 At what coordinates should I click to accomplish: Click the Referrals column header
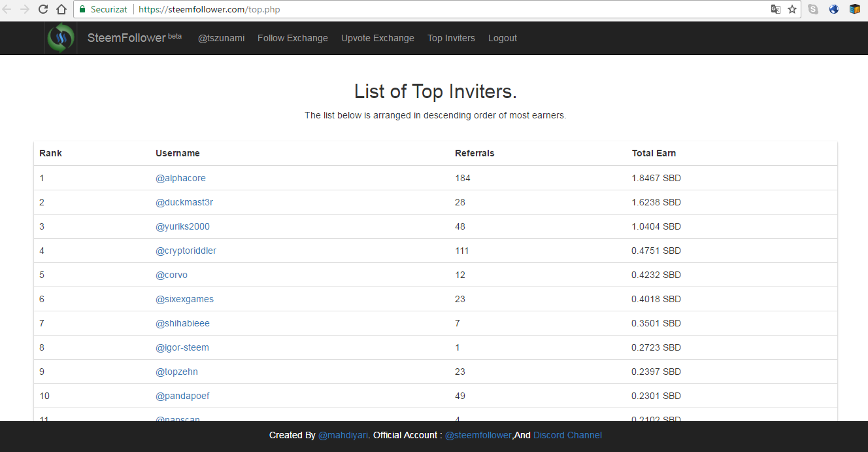pyautogui.click(x=475, y=153)
